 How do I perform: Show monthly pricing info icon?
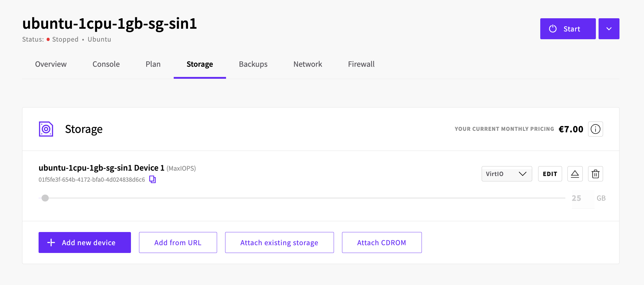[x=595, y=129]
